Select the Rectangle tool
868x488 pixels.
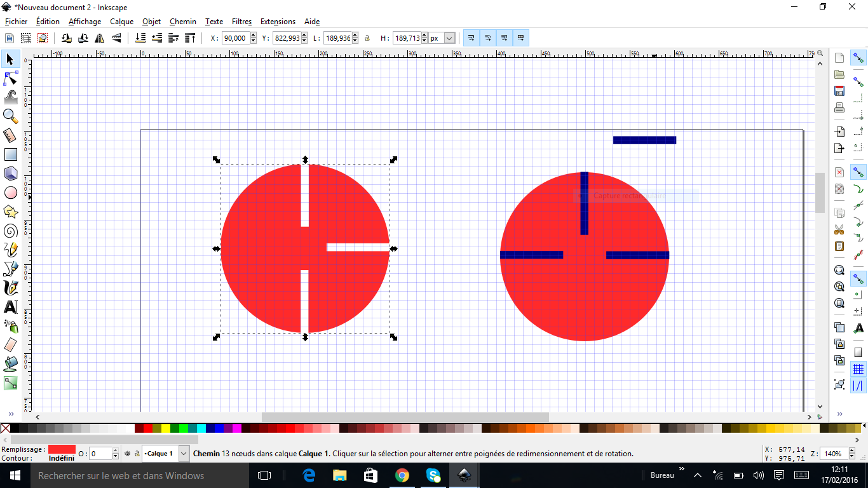point(10,154)
